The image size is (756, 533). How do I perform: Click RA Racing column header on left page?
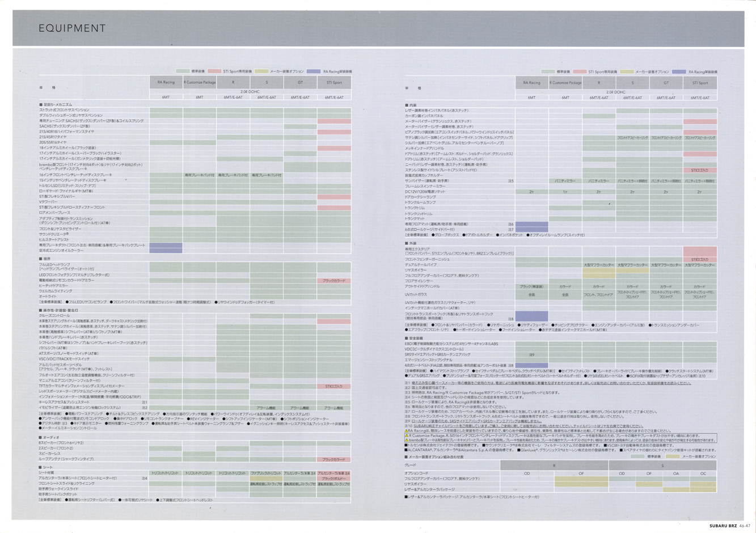coord(166,82)
